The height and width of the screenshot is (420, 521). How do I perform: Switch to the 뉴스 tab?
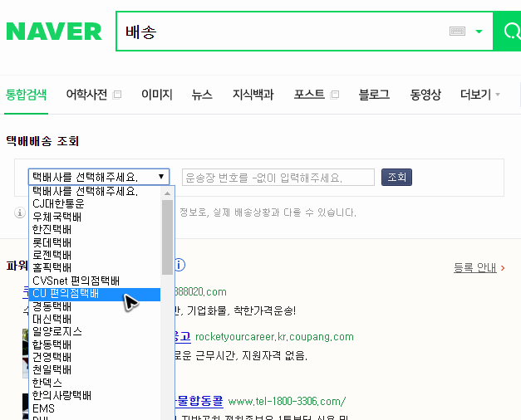(202, 95)
